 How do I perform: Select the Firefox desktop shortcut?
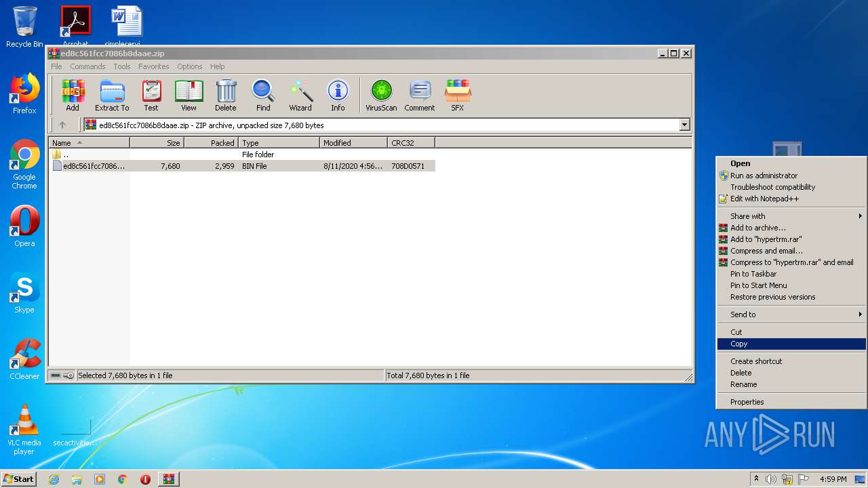click(x=24, y=94)
